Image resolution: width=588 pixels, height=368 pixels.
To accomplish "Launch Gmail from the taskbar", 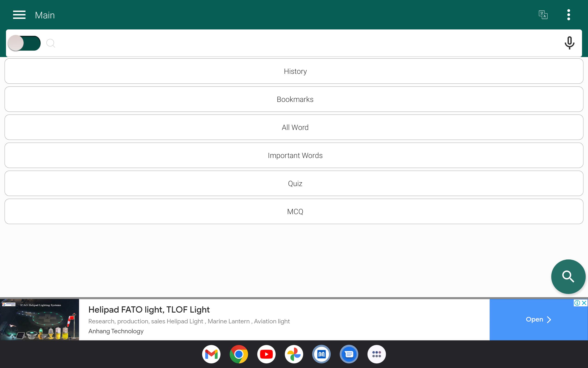I will (x=211, y=354).
